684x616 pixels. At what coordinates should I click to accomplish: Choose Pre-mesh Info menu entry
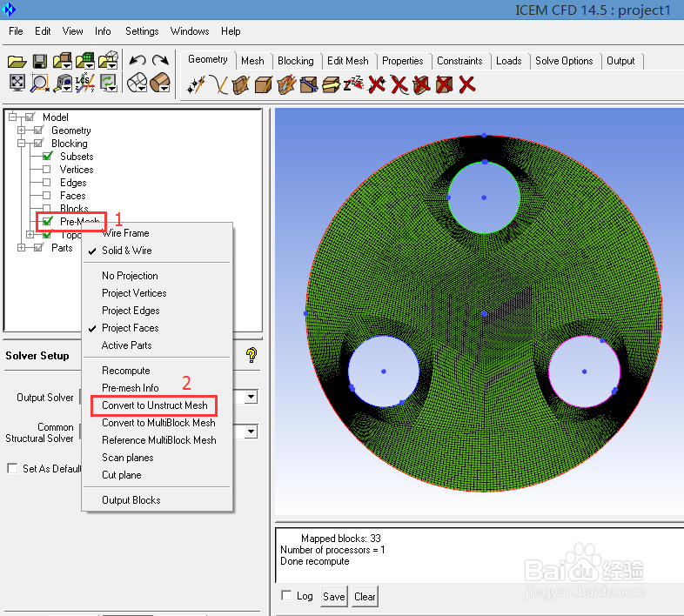[x=131, y=388]
